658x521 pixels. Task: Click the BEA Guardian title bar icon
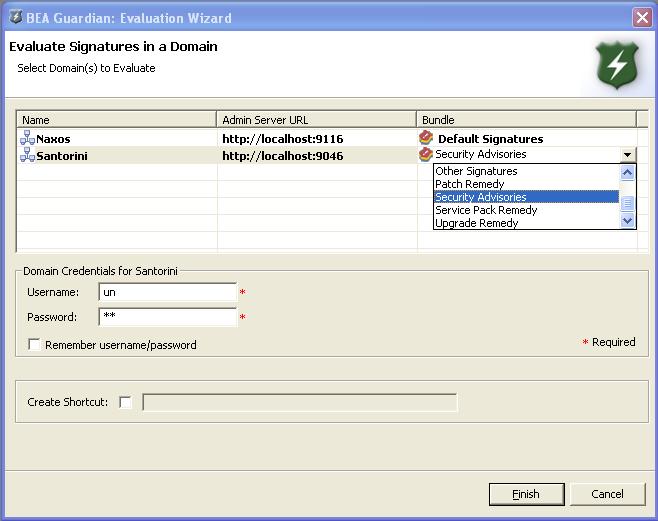tap(16, 17)
